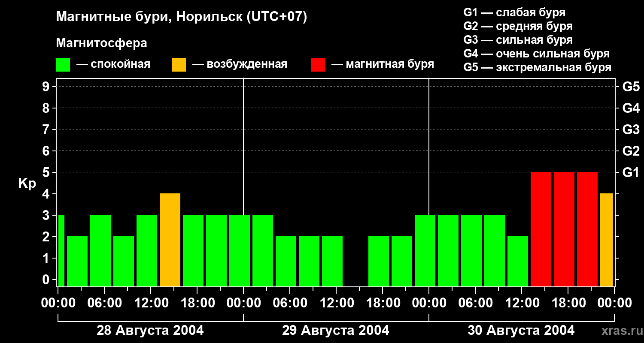Click the '7' tick on Kp axis

[47, 129]
